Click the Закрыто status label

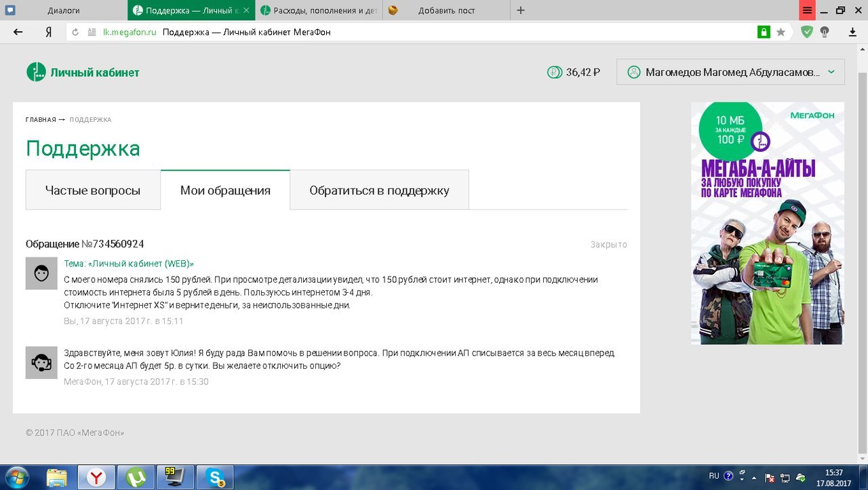coord(608,245)
